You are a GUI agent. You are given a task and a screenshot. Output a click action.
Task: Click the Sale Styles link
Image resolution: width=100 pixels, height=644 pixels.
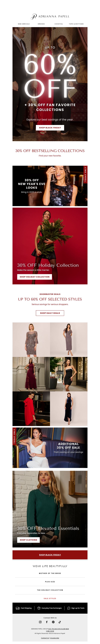tap(50, 598)
